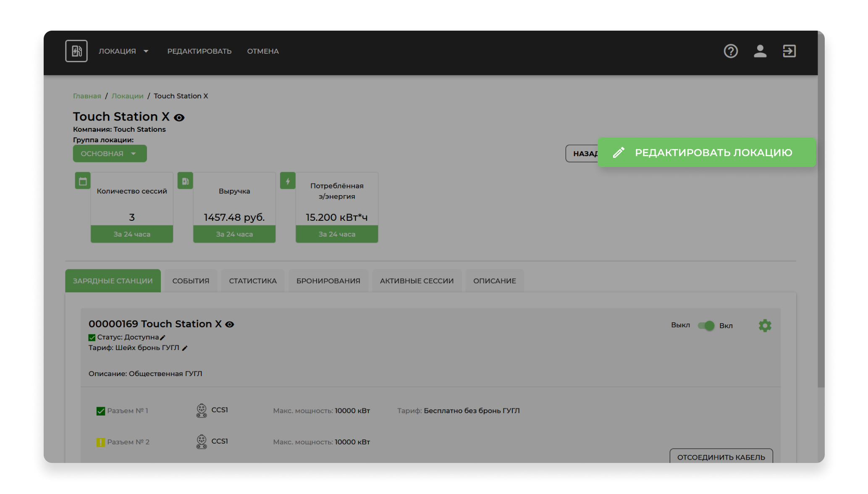The width and height of the screenshot is (868, 494).
Task: Open the user profile icon
Action: pyautogui.click(x=760, y=51)
